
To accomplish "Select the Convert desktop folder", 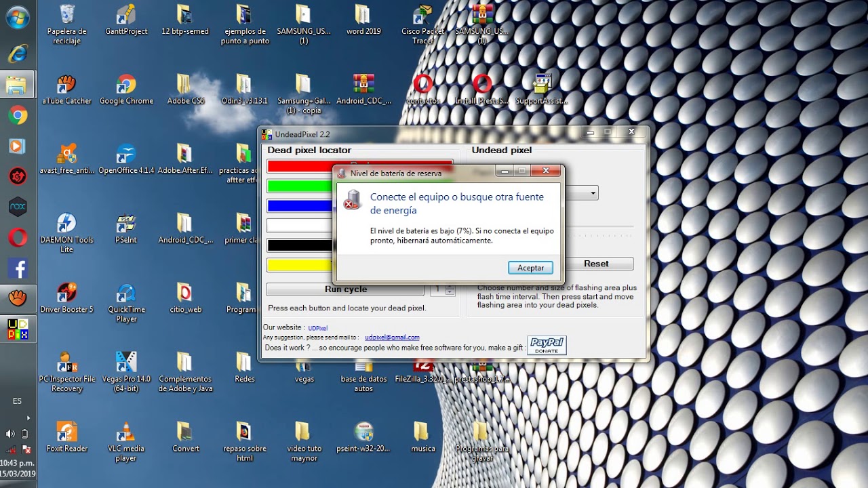I will point(185,437).
